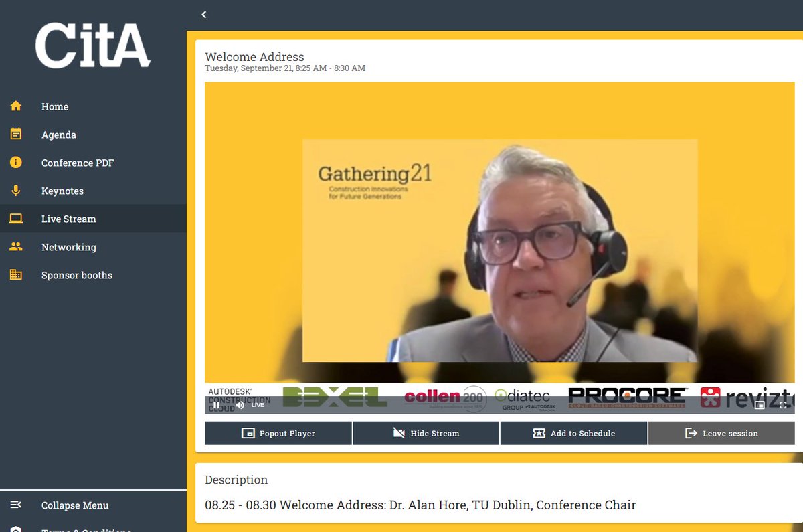This screenshot has width=803, height=532.
Task: Click the Gathering21 title in video
Action: tap(375, 174)
